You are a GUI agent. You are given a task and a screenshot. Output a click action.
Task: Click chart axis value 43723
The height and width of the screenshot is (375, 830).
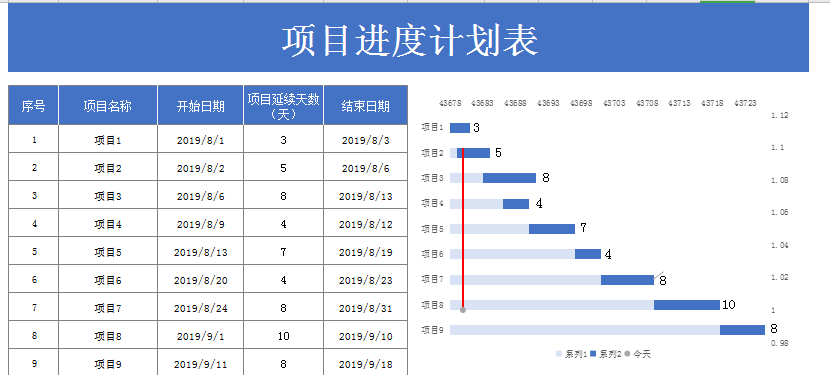point(745,103)
